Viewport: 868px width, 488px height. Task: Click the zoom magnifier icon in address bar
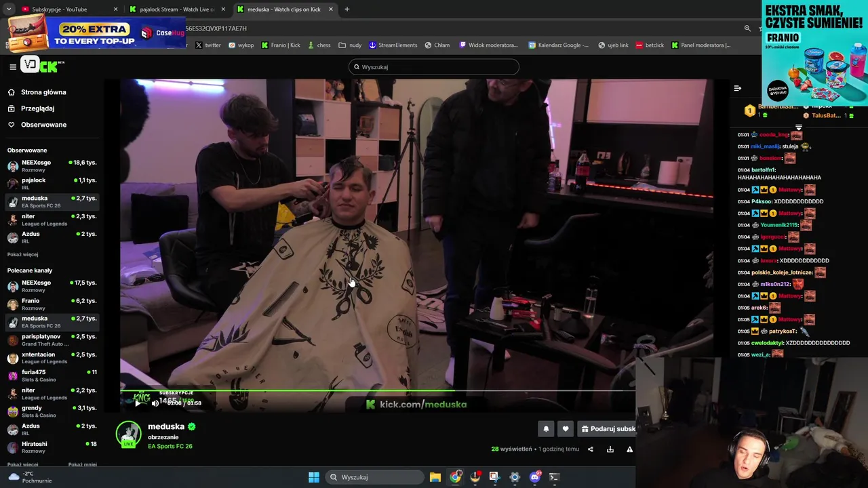point(747,28)
